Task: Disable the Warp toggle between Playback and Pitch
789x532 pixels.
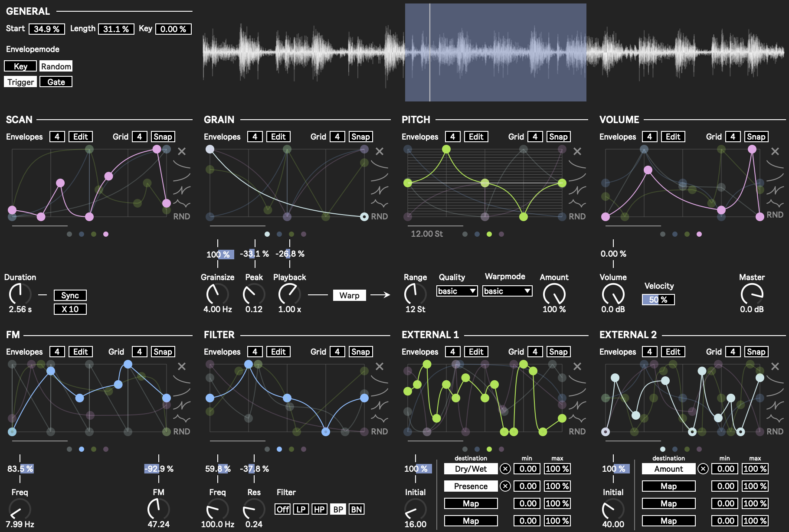Action: [x=349, y=295]
